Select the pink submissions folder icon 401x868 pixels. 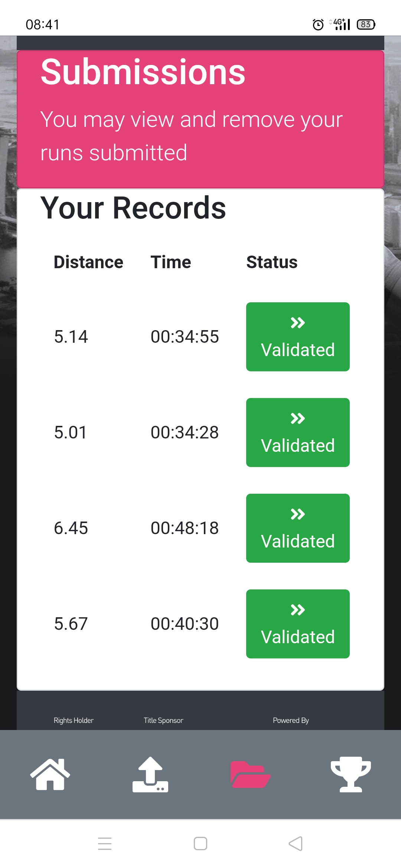pos(250,774)
